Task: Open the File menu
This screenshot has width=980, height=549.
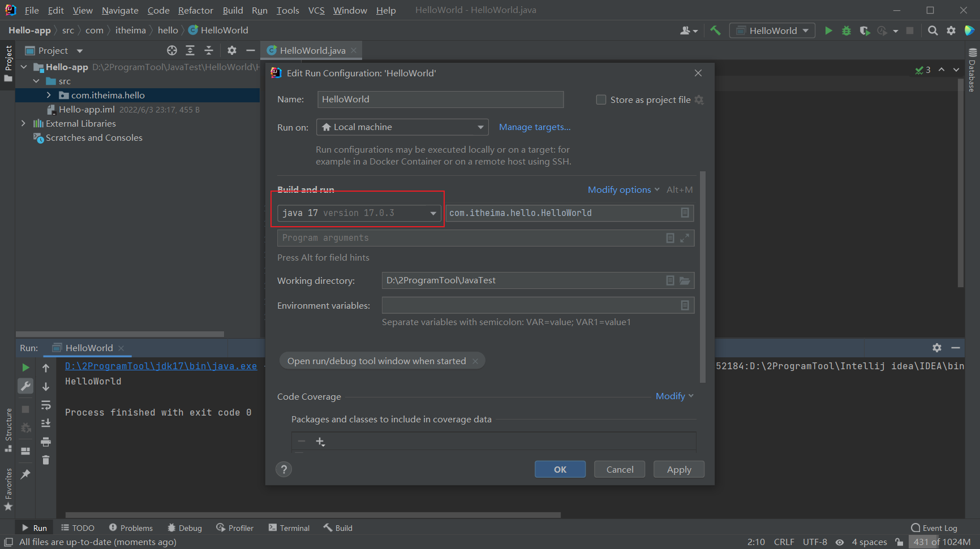Action: coord(32,10)
